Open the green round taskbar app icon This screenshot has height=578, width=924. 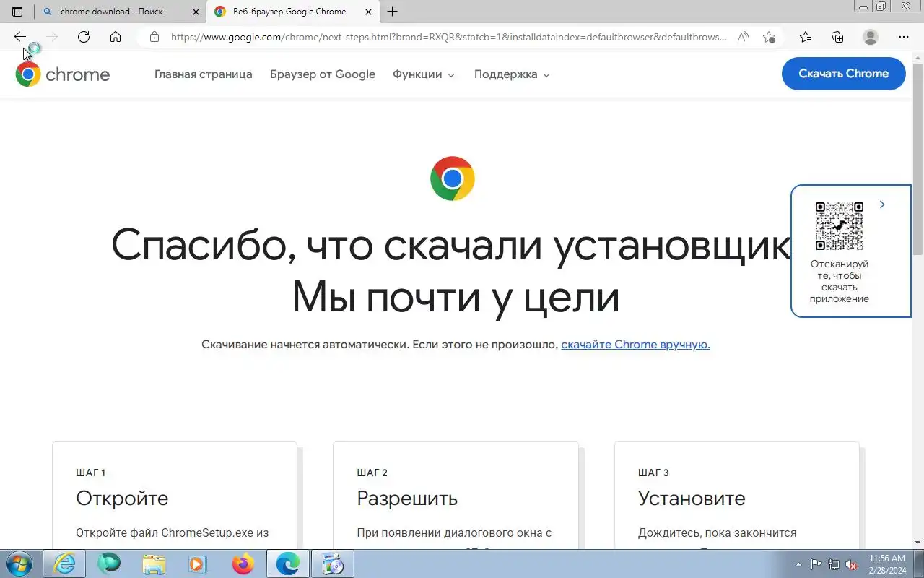(109, 564)
